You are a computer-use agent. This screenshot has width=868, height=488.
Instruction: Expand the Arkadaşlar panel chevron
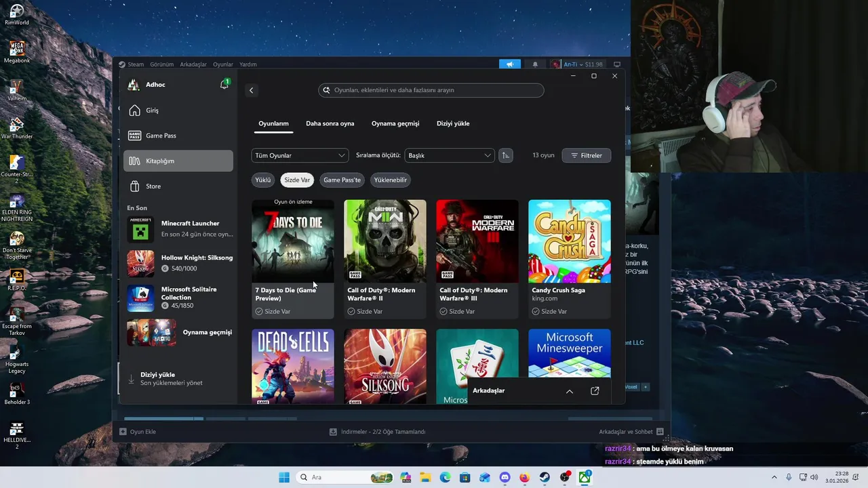(570, 391)
